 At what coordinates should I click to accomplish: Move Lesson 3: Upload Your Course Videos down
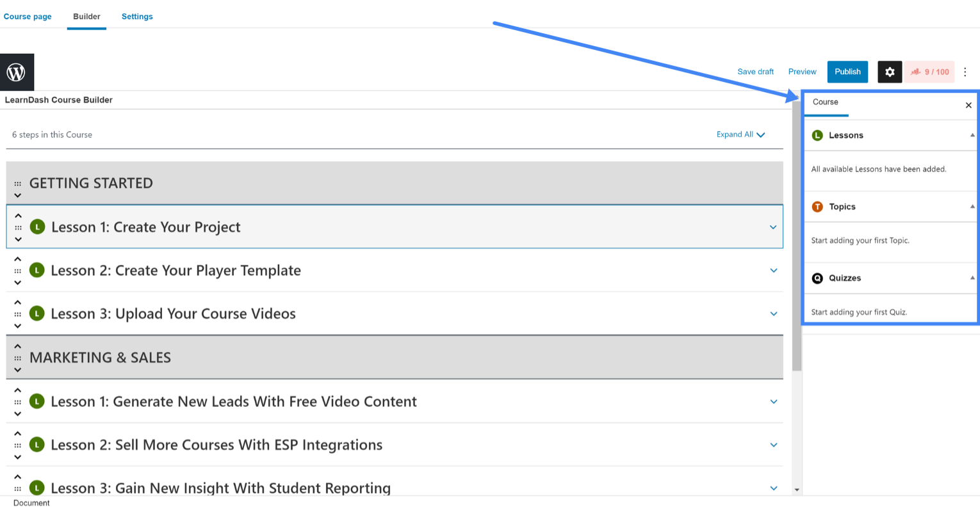coord(18,326)
